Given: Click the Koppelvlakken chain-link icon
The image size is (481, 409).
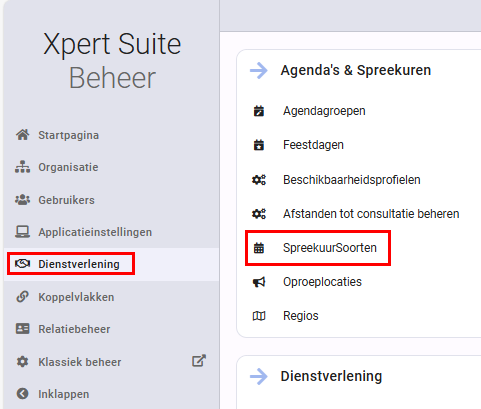Looking at the screenshot, I should point(22,297).
